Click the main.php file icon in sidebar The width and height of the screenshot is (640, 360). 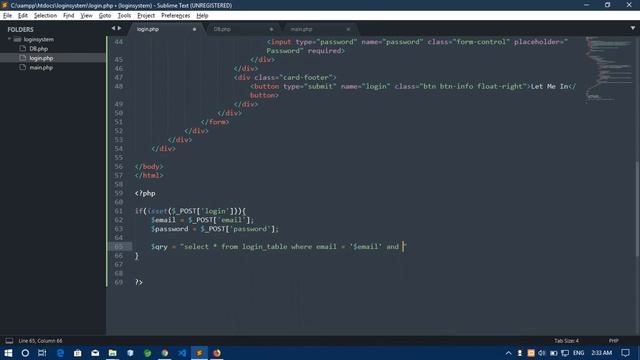23,67
